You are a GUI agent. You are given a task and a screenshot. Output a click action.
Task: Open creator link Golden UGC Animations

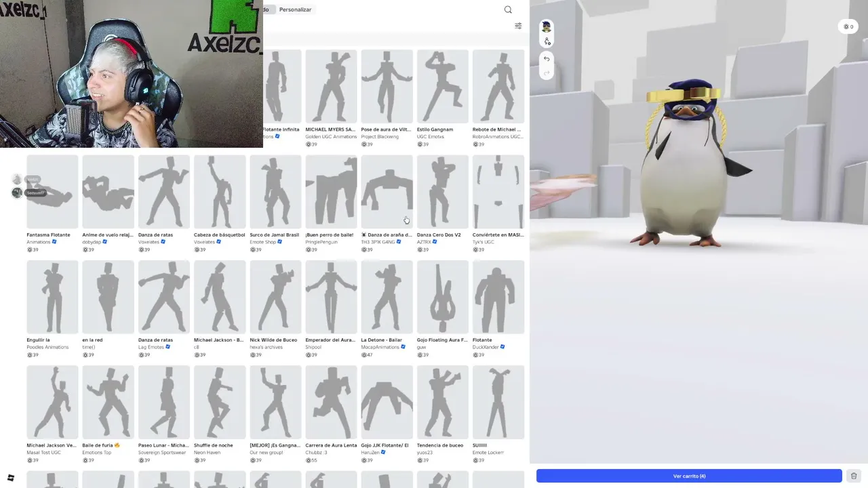331,137
